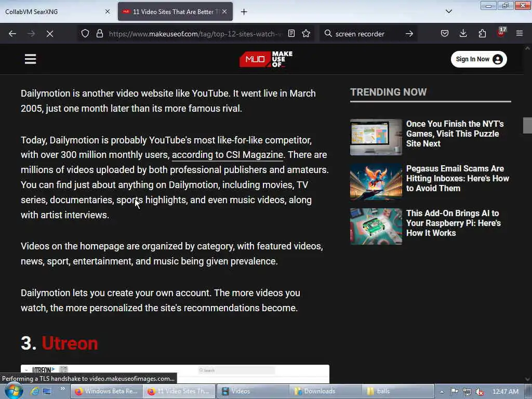Screen dimensions: 532x399
Task: Click Action Center flag tray icon
Action: (454, 392)
